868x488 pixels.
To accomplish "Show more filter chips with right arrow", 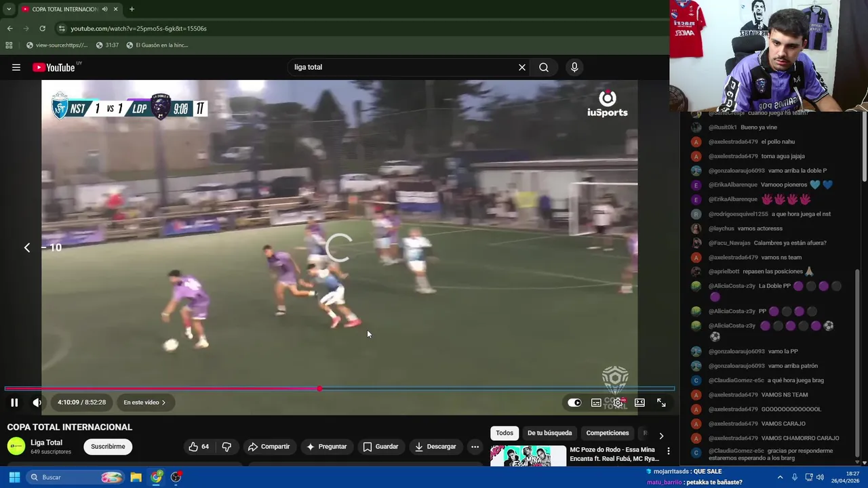I will tap(661, 436).
